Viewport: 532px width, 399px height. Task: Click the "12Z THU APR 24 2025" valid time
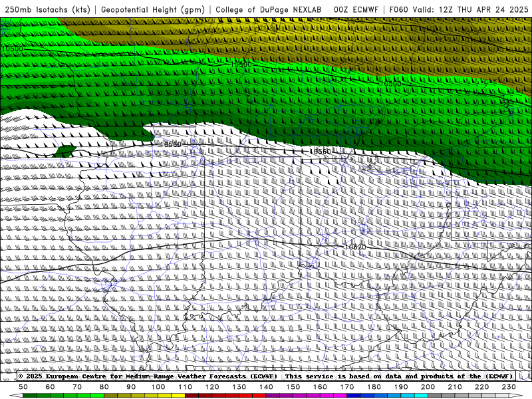[483, 9]
